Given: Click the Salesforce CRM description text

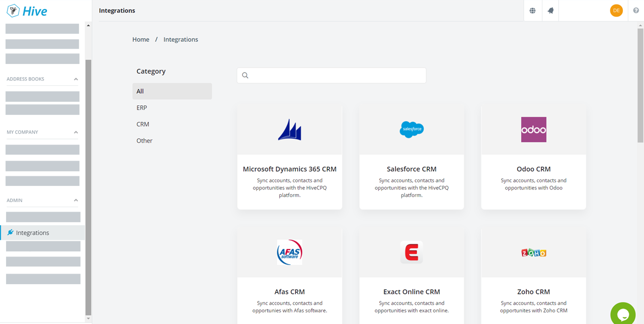Looking at the screenshot, I should coord(412,188).
